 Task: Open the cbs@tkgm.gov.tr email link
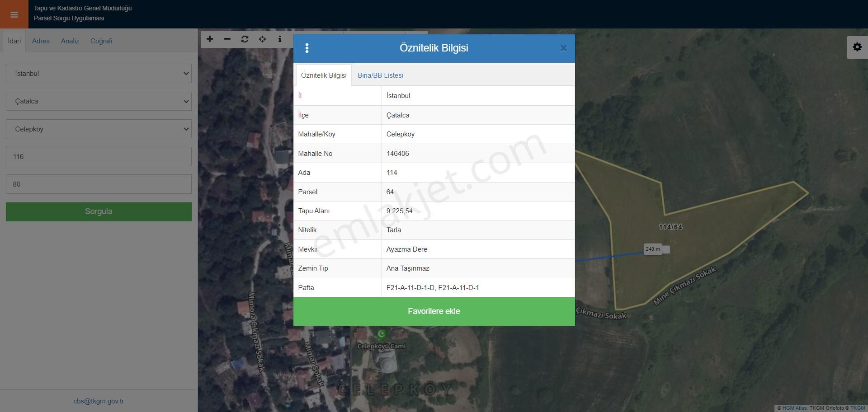(x=99, y=401)
